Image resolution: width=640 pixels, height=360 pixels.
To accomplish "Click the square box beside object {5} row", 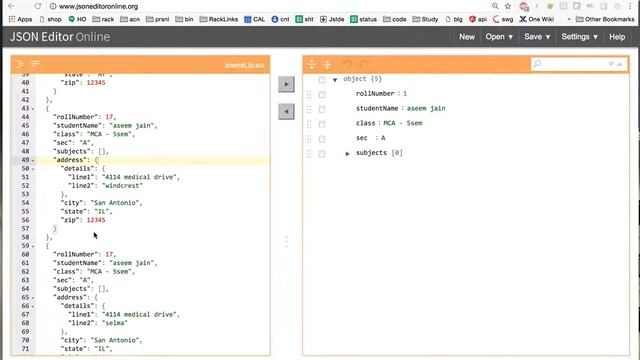I will point(322,80).
